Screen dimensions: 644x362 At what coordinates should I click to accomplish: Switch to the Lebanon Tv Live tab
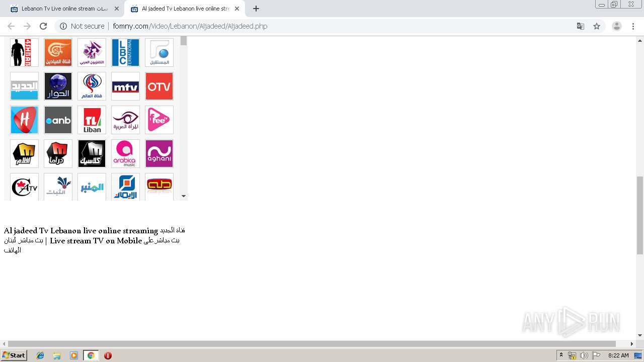pyautogui.click(x=64, y=9)
